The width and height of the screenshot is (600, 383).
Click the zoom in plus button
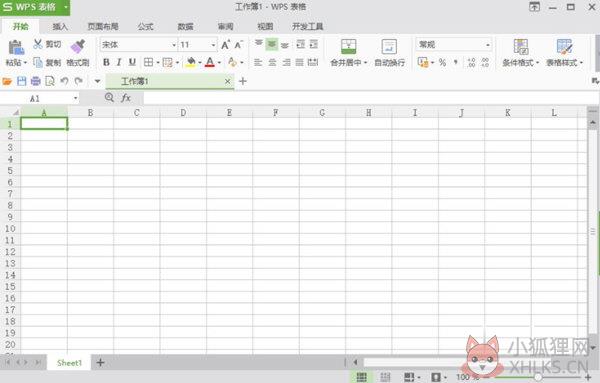click(x=588, y=377)
